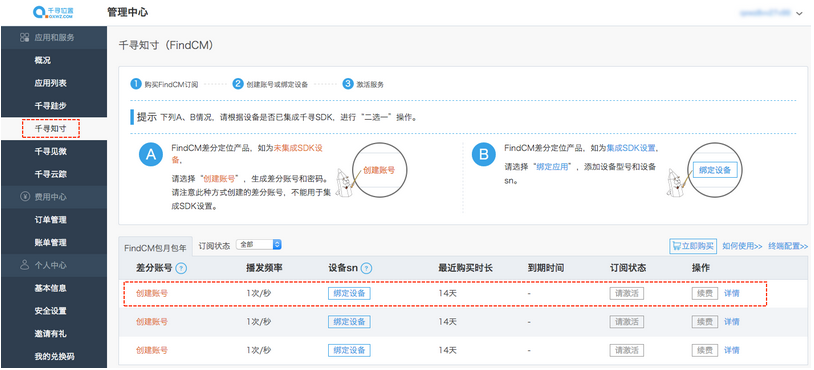Click 请激活 in the third table row

(627, 350)
